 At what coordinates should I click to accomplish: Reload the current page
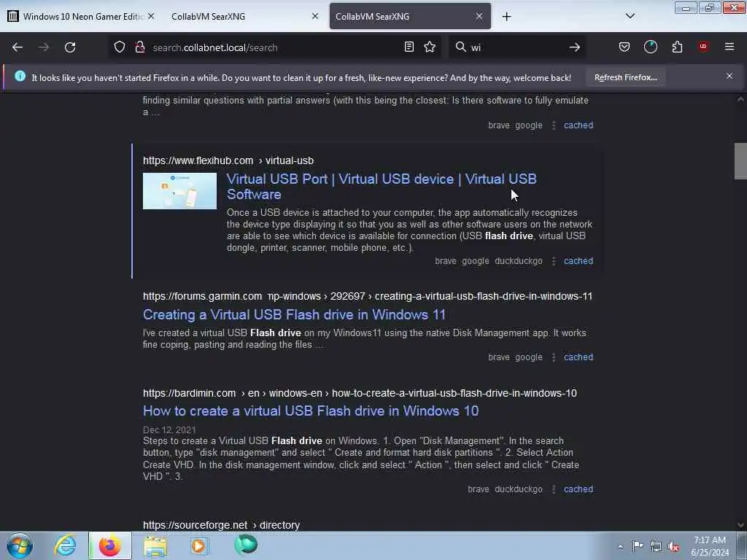pos(70,47)
